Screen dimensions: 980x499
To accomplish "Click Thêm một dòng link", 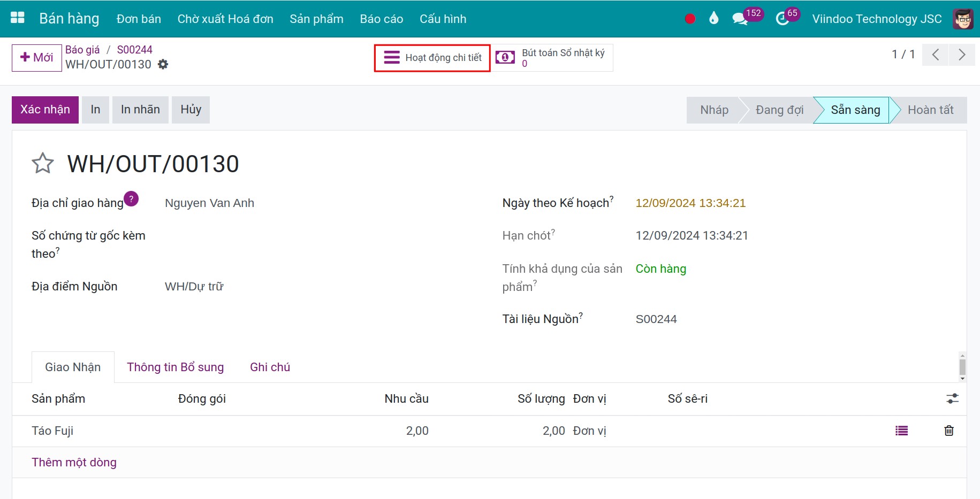I will click(74, 462).
